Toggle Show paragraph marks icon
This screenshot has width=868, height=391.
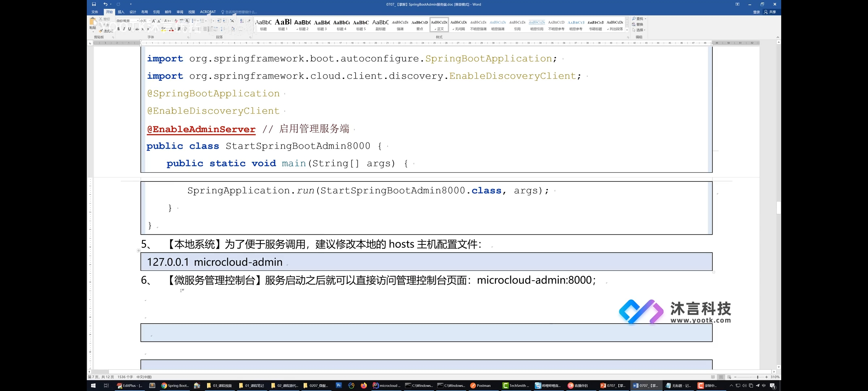(249, 21)
